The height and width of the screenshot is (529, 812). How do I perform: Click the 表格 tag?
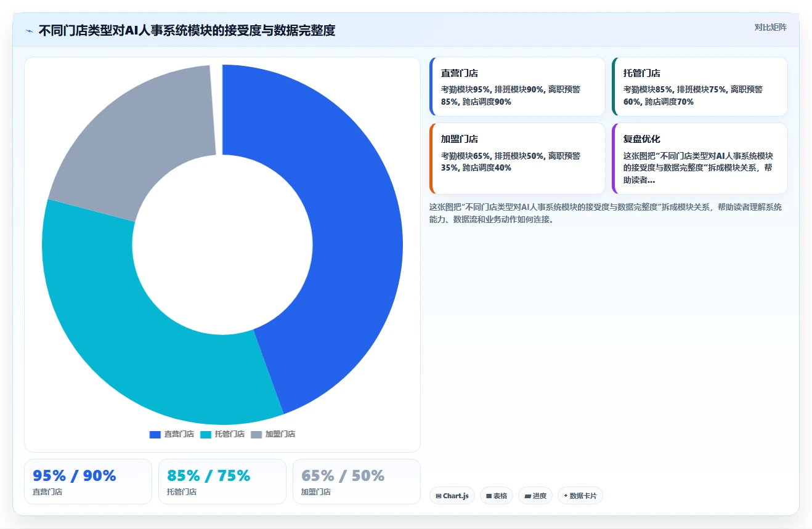tap(497, 496)
